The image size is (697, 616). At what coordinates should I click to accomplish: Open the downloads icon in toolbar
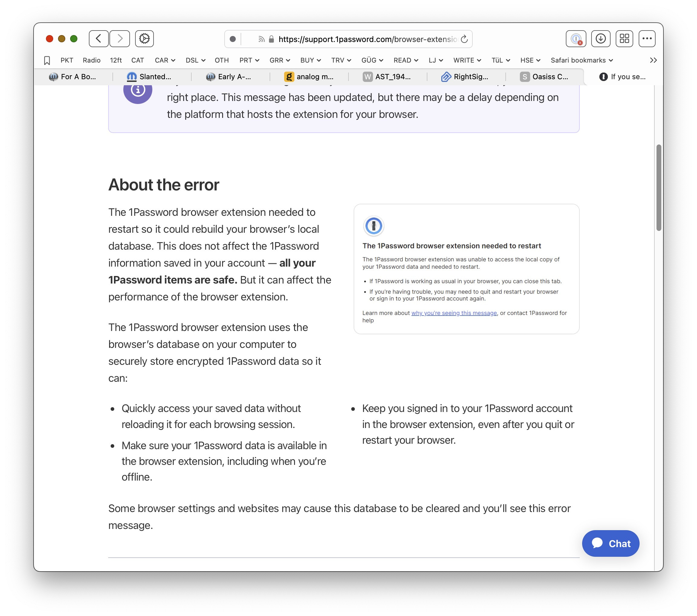click(x=601, y=39)
